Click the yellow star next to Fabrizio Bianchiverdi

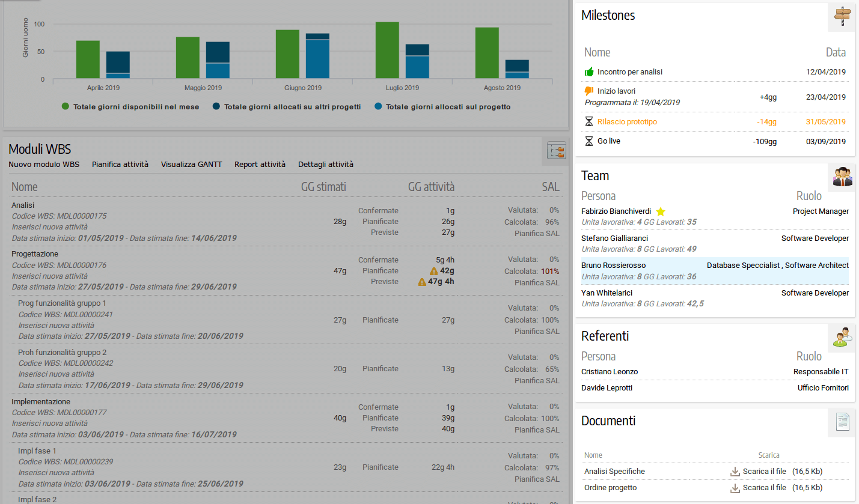coord(661,211)
